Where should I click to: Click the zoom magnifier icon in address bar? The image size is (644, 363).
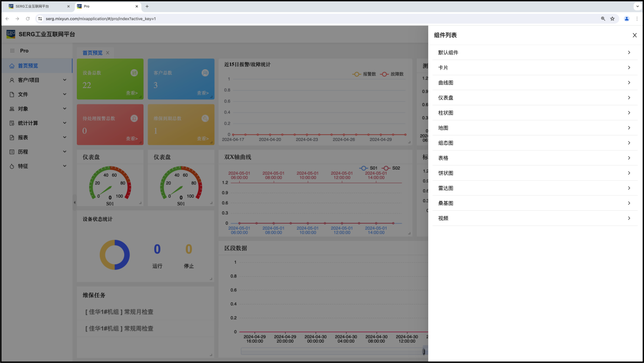(603, 19)
